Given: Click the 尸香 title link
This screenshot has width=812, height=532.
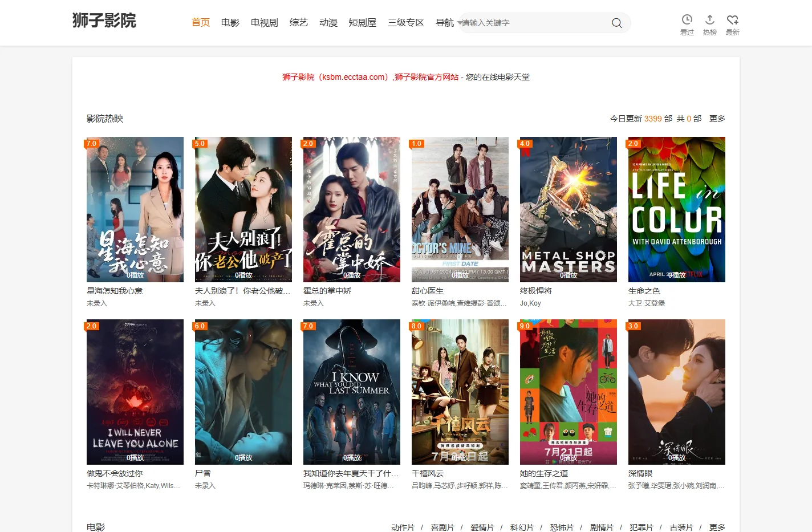Looking at the screenshot, I should coord(203,473).
